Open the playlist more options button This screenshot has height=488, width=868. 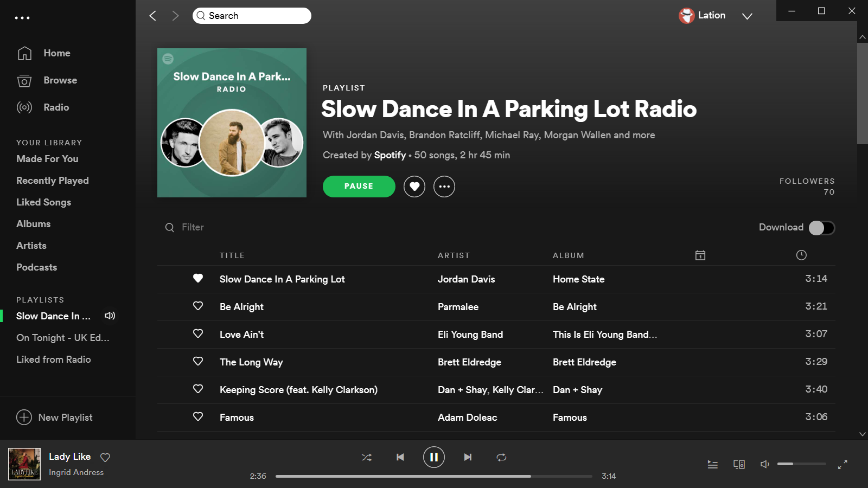(444, 187)
